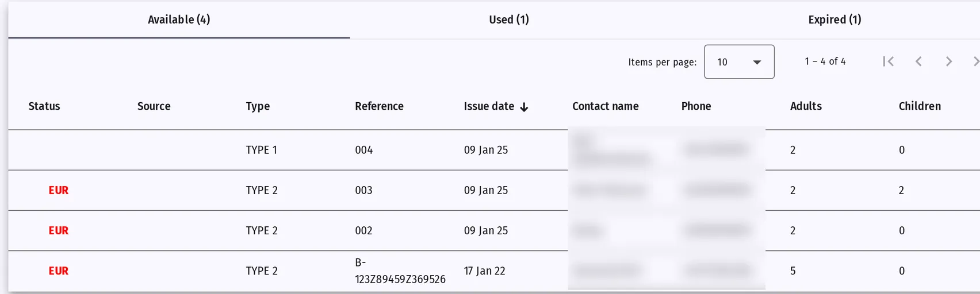Go to next page with right chevron

click(x=948, y=61)
